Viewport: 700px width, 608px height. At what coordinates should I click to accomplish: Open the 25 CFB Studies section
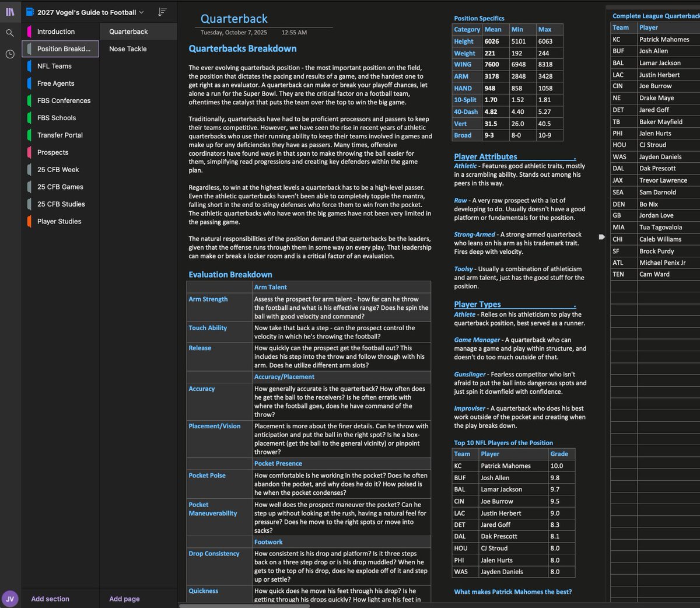coord(61,204)
